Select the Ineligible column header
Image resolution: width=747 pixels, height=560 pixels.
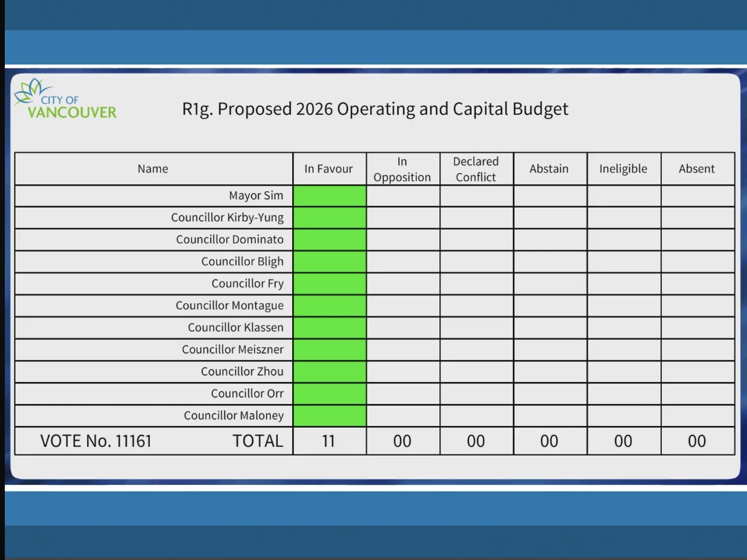623,169
